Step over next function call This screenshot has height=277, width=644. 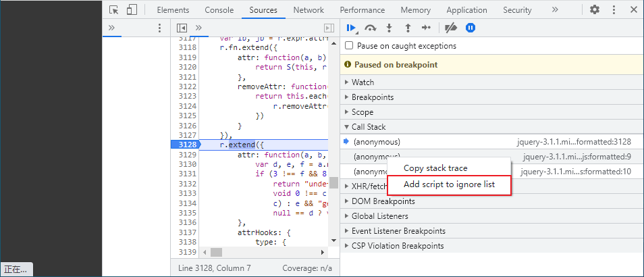tap(370, 28)
